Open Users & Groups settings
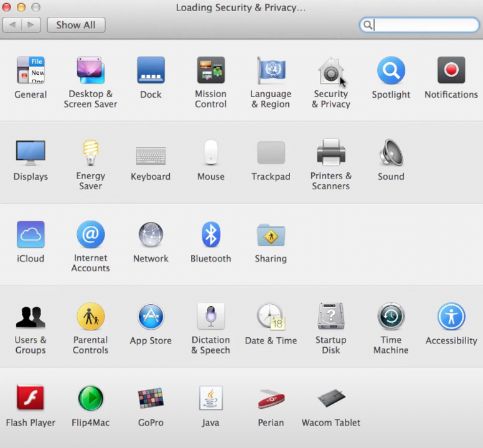Image resolution: width=483 pixels, height=448 pixels. [x=30, y=317]
